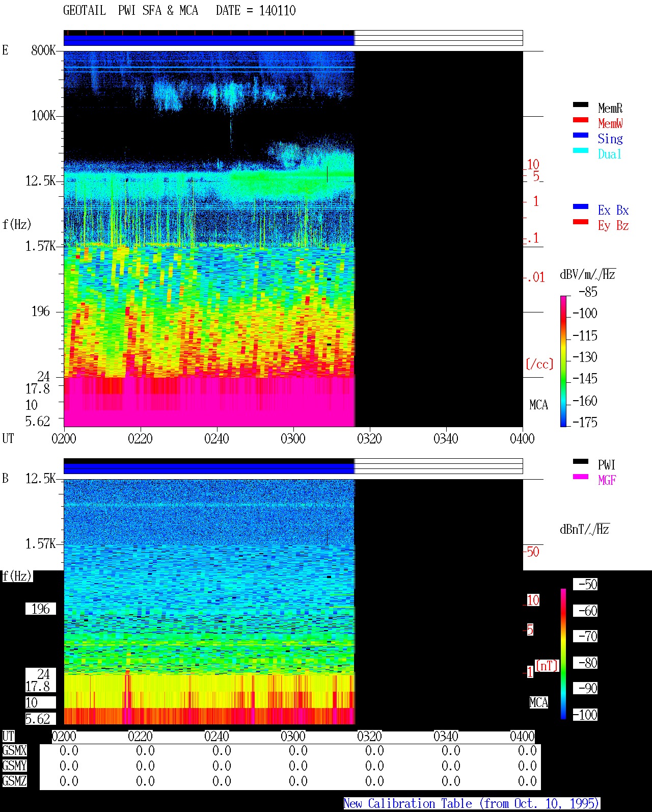Click the Dual legend label
Screen dimensions: 652x812
tap(610, 154)
